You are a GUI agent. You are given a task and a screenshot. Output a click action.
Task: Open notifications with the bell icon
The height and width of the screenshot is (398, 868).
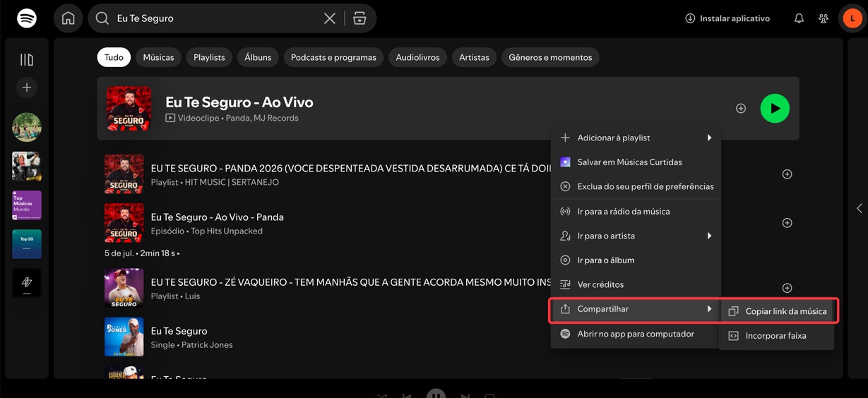(799, 18)
